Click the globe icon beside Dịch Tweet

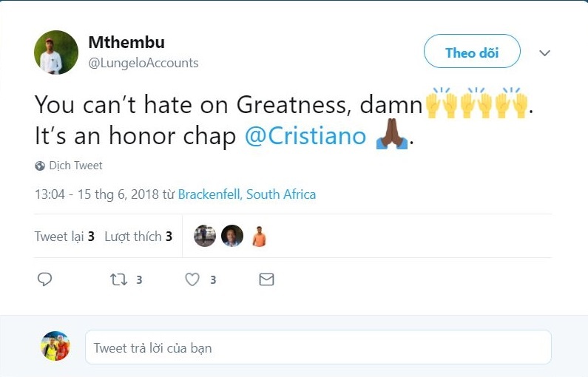click(40, 166)
